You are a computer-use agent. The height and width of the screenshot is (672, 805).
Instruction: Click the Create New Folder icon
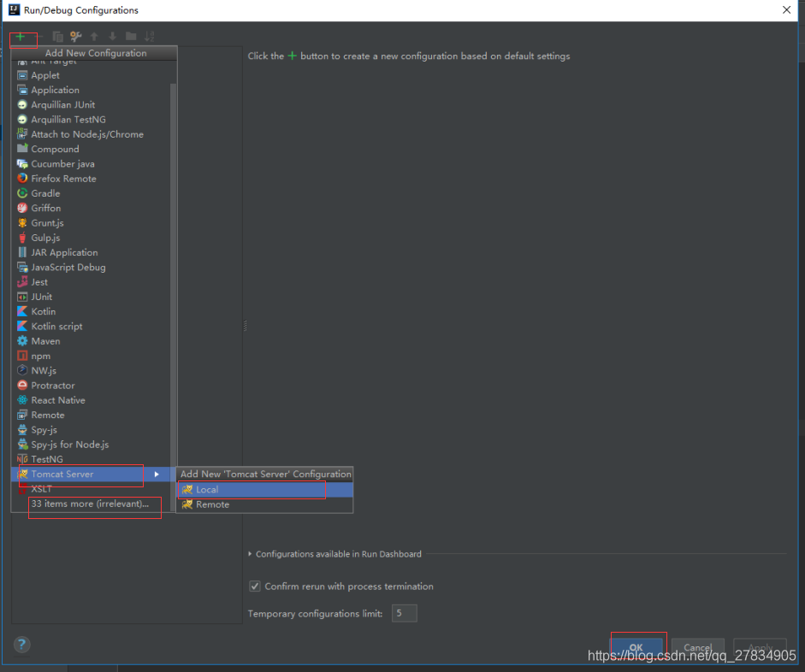131,37
